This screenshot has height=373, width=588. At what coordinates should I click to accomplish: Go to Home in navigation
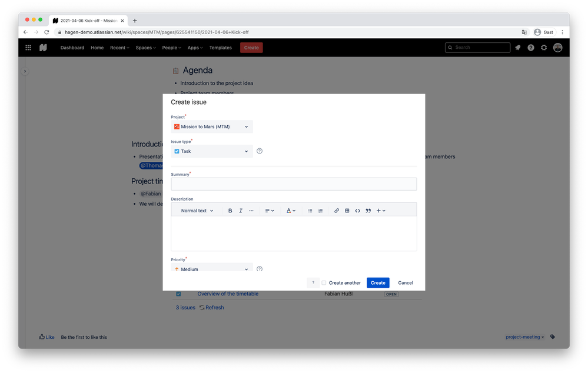[97, 48]
